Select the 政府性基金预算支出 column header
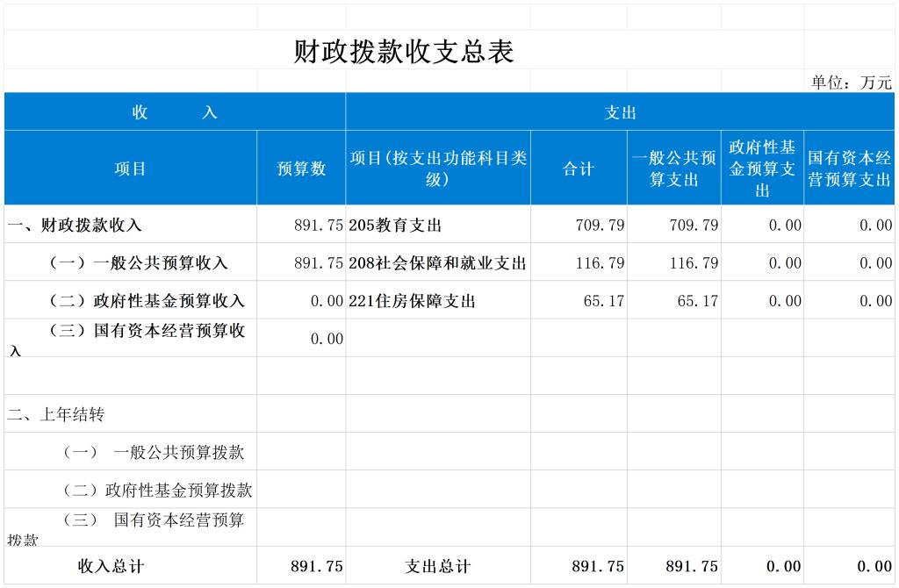 [x=762, y=169]
